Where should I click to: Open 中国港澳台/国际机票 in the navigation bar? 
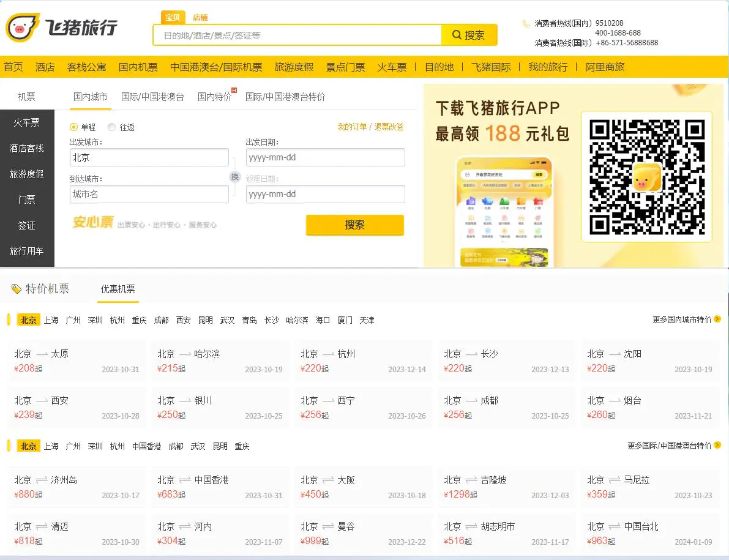pyautogui.click(x=216, y=67)
